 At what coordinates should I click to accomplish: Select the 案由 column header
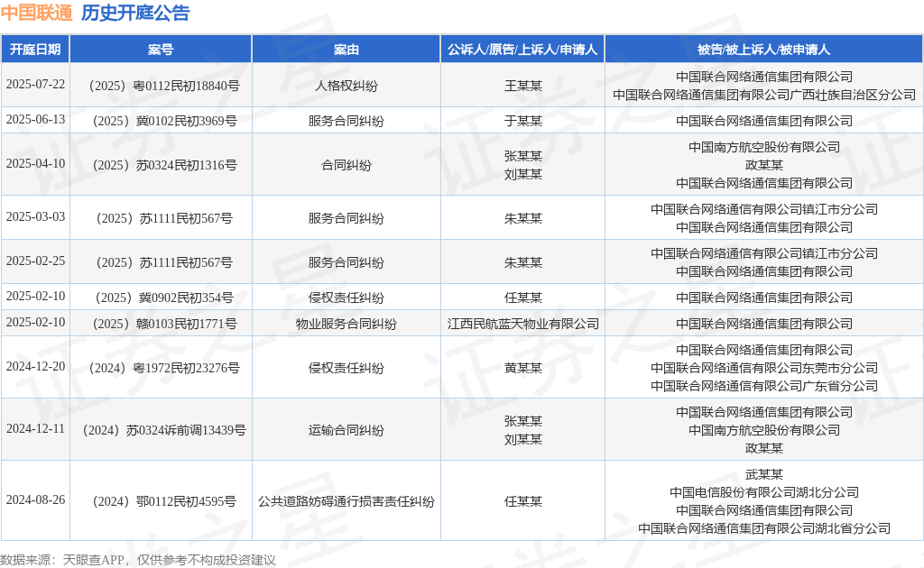click(346, 50)
